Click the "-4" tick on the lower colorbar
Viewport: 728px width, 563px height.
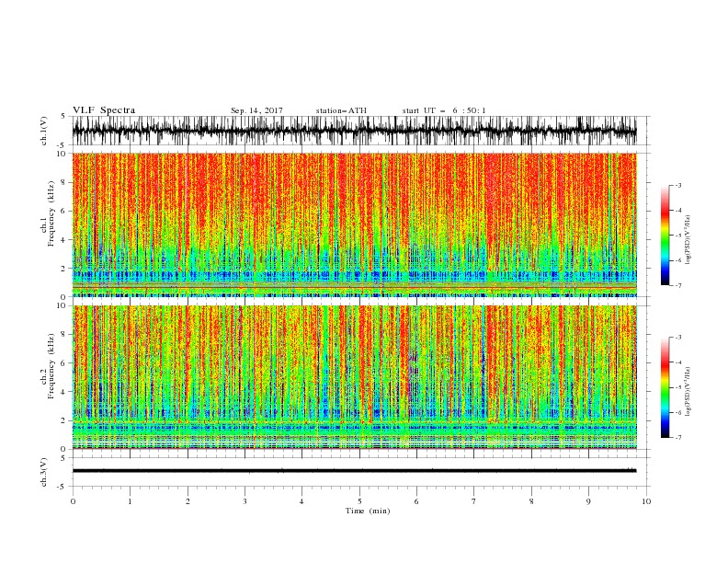tap(677, 362)
